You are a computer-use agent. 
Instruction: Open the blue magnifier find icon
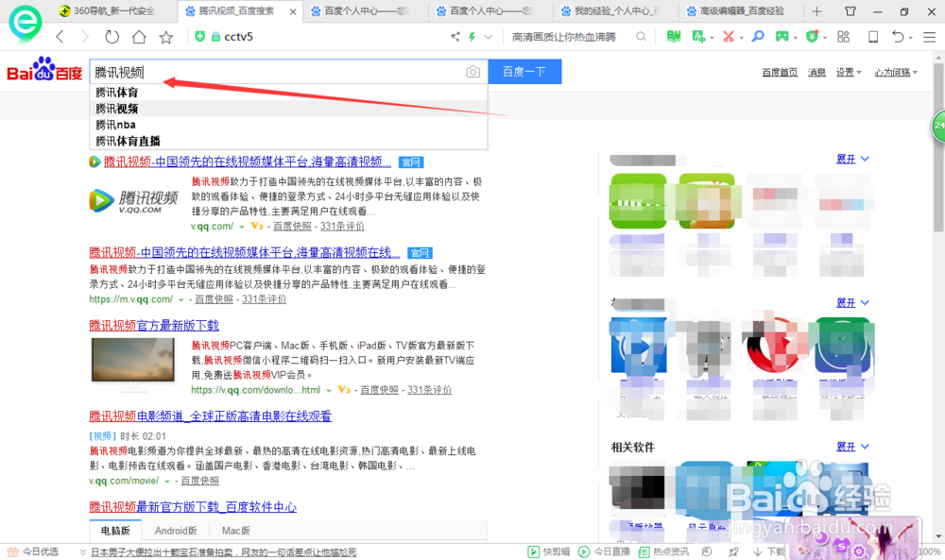pyautogui.click(x=758, y=37)
